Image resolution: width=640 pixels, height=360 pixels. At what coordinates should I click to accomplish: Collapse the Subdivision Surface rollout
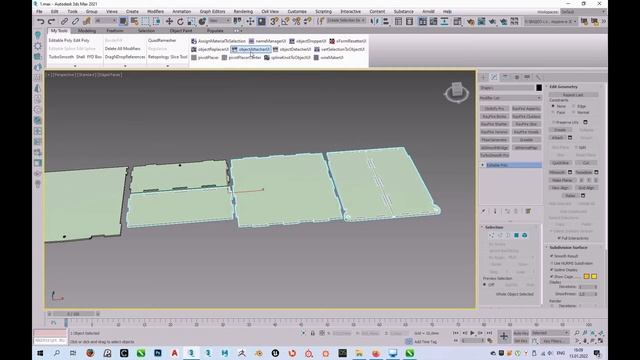(x=568, y=247)
